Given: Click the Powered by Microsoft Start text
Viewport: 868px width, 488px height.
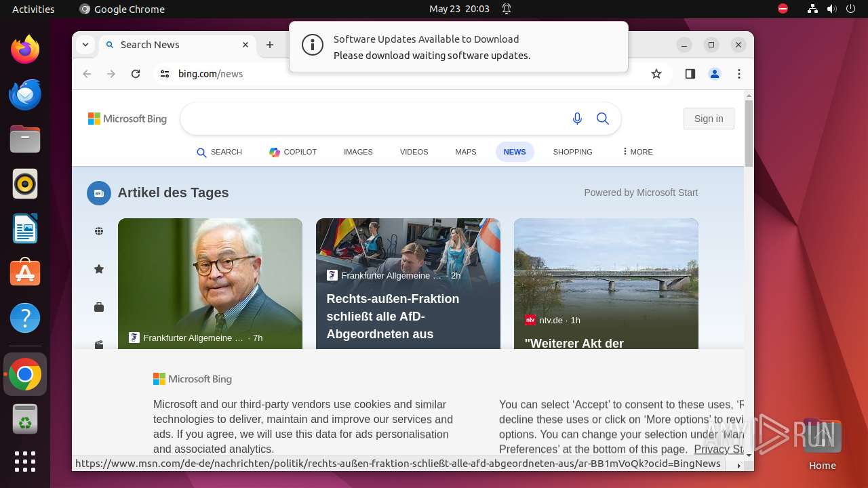Looking at the screenshot, I should tap(641, 192).
